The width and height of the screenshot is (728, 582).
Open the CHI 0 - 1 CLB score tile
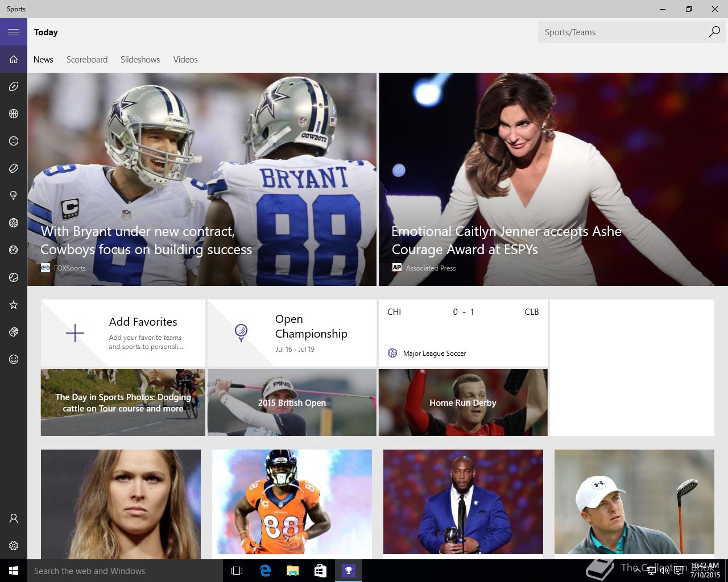point(463,333)
